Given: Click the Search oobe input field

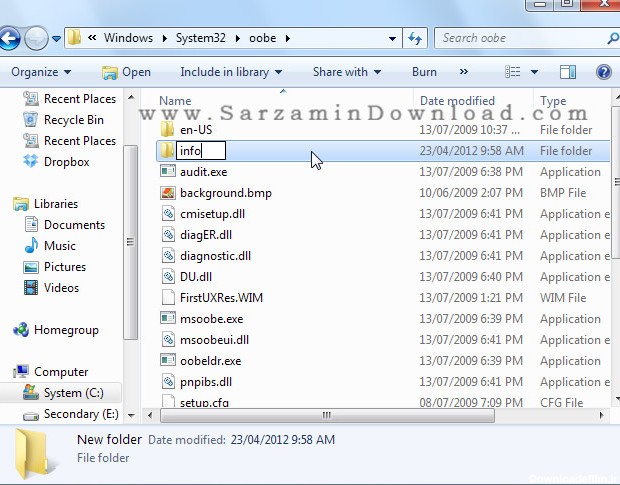Looking at the screenshot, I should coord(520,38).
